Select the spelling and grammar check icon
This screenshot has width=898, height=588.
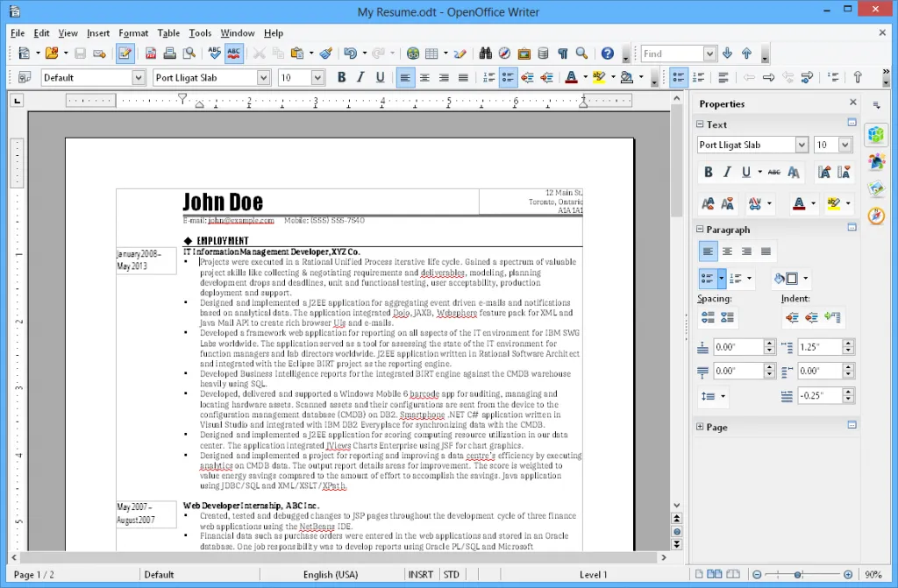tap(214, 52)
